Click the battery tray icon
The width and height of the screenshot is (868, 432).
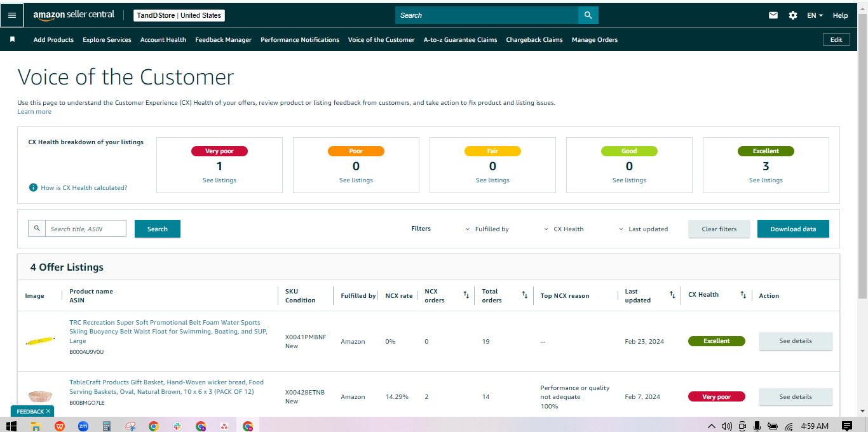(773, 426)
